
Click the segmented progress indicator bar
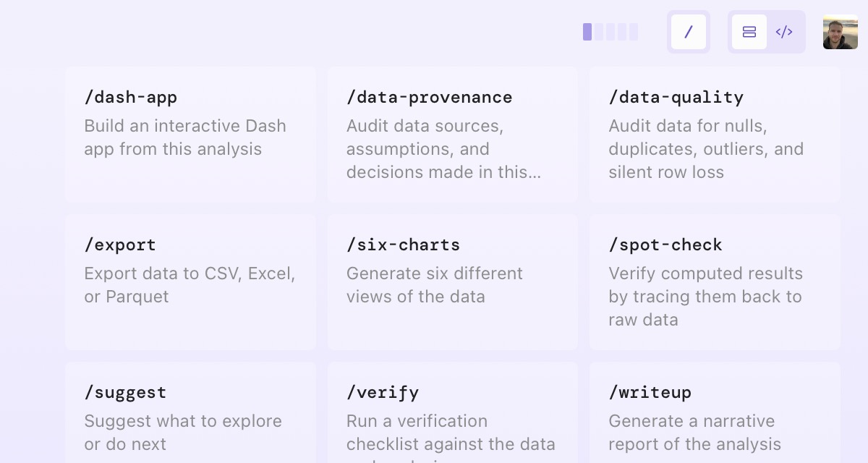(x=610, y=32)
